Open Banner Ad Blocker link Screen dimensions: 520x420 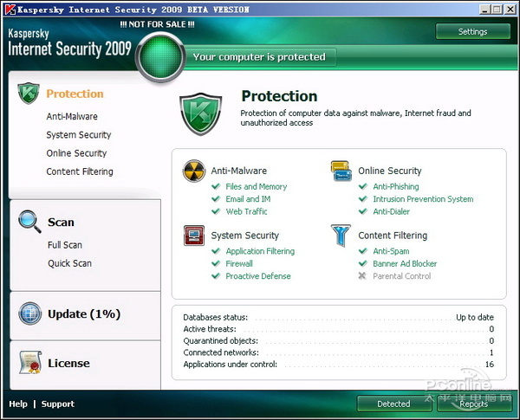tap(405, 263)
